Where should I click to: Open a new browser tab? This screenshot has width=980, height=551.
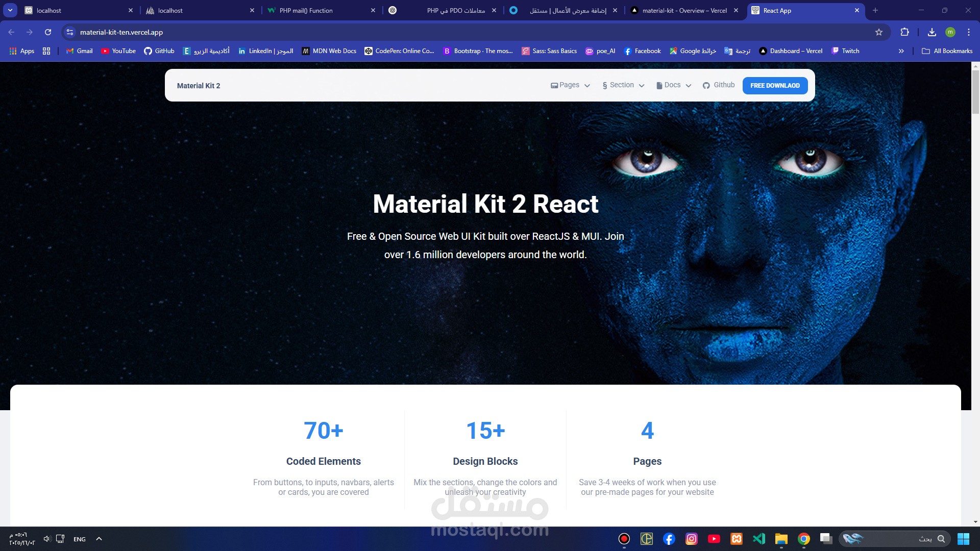(x=875, y=10)
